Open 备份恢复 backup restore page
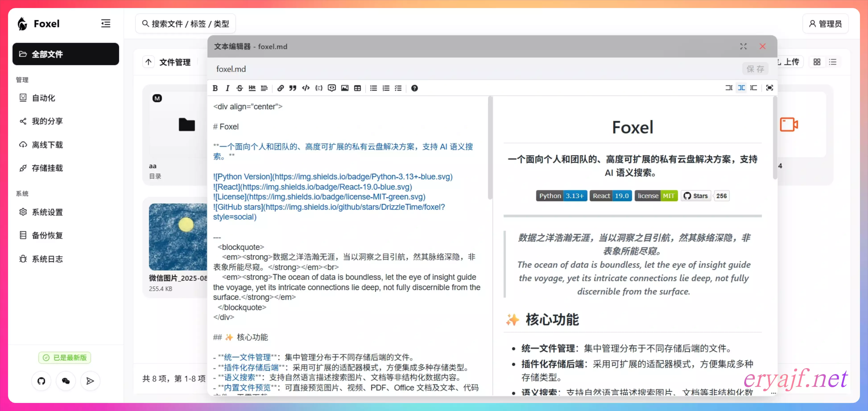Screen dimensions: 868x411 click(x=66, y=235)
